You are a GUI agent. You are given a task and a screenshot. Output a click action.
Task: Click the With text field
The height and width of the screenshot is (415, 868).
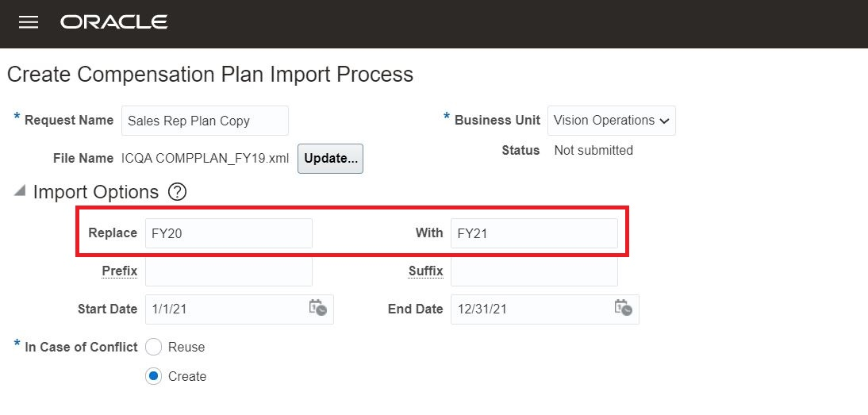(x=533, y=233)
